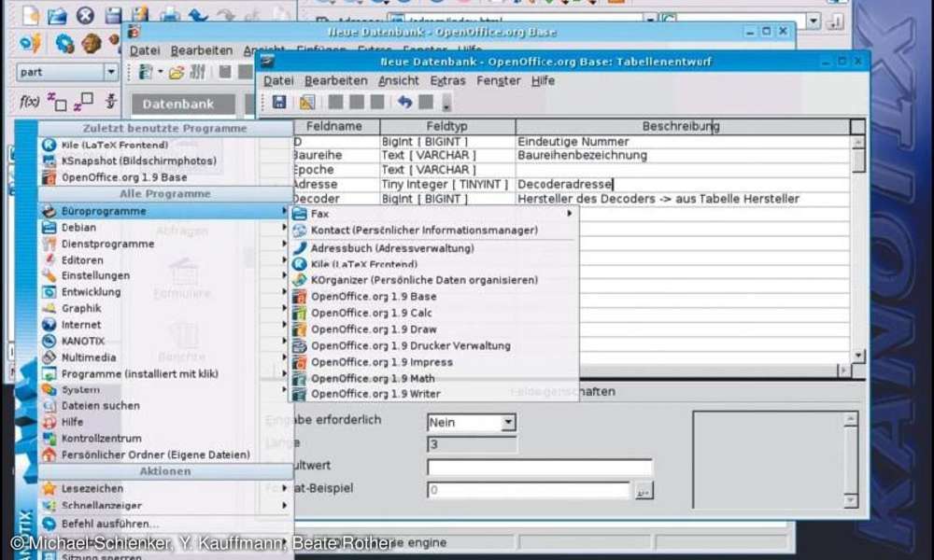
Task: Click the undo arrow in Tabellenentwurf toolbar
Action: [x=404, y=102]
